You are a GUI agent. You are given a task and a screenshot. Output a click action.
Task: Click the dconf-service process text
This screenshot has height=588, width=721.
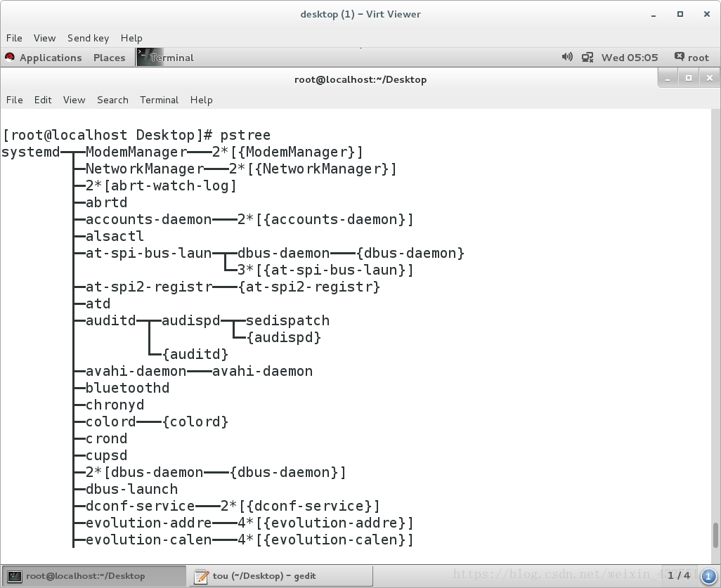tap(141, 507)
